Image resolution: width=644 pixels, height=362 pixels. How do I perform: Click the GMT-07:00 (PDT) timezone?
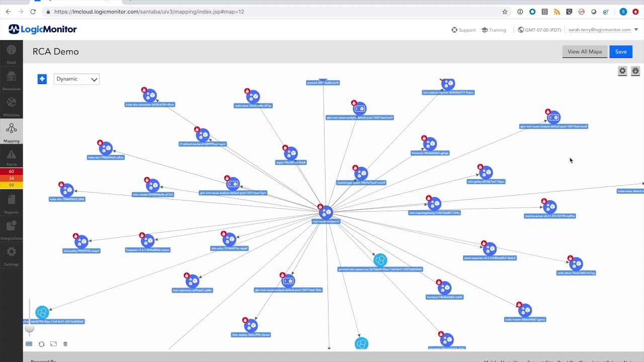pyautogui.click(x=539, y=30)
